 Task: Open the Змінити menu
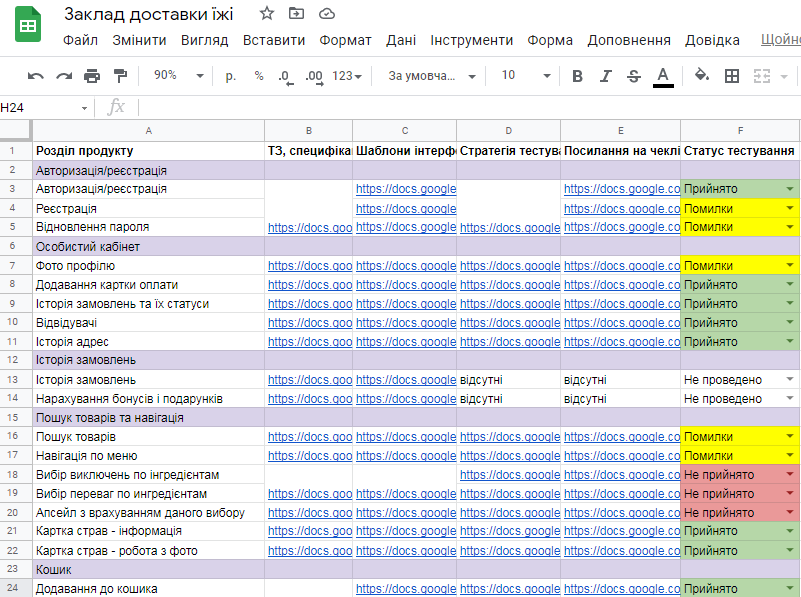point(139,40)
